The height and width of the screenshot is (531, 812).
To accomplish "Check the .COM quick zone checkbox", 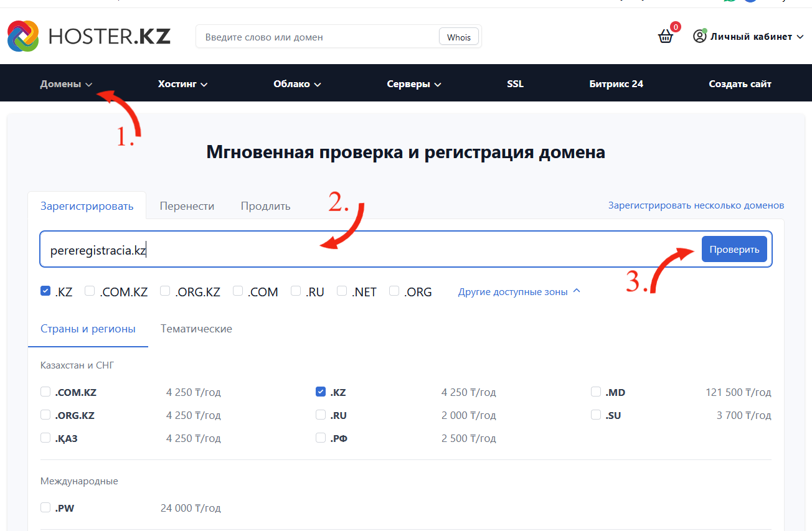I will [238, 291].
